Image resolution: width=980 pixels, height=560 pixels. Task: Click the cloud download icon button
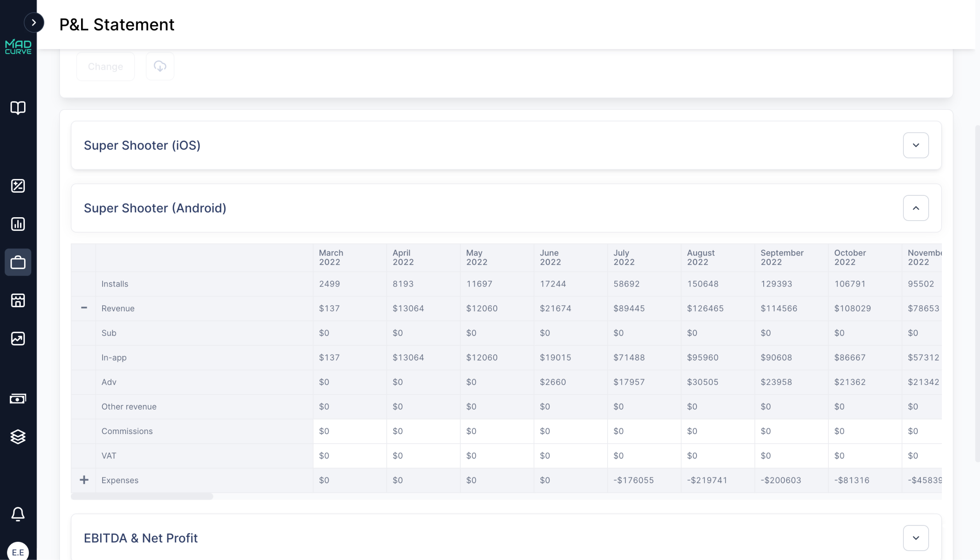point(160,66)
